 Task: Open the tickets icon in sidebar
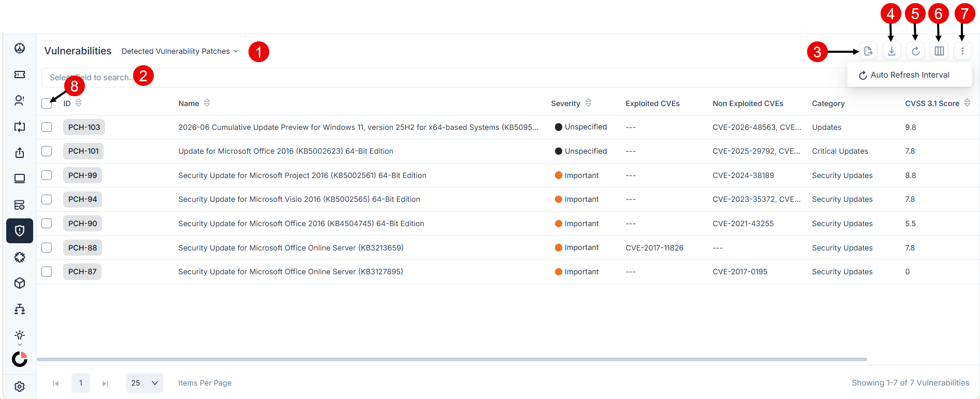(x=20, y=75)
